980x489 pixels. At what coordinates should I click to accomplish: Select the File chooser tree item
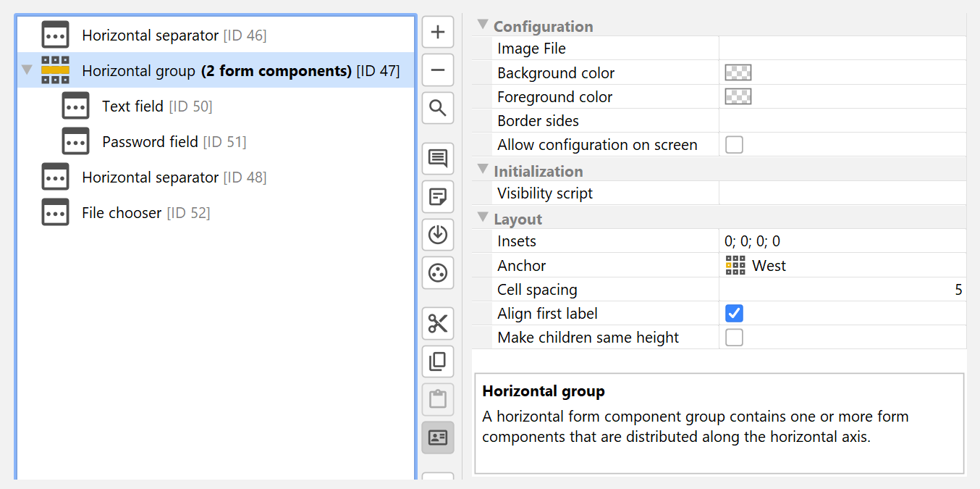[122, 213]
